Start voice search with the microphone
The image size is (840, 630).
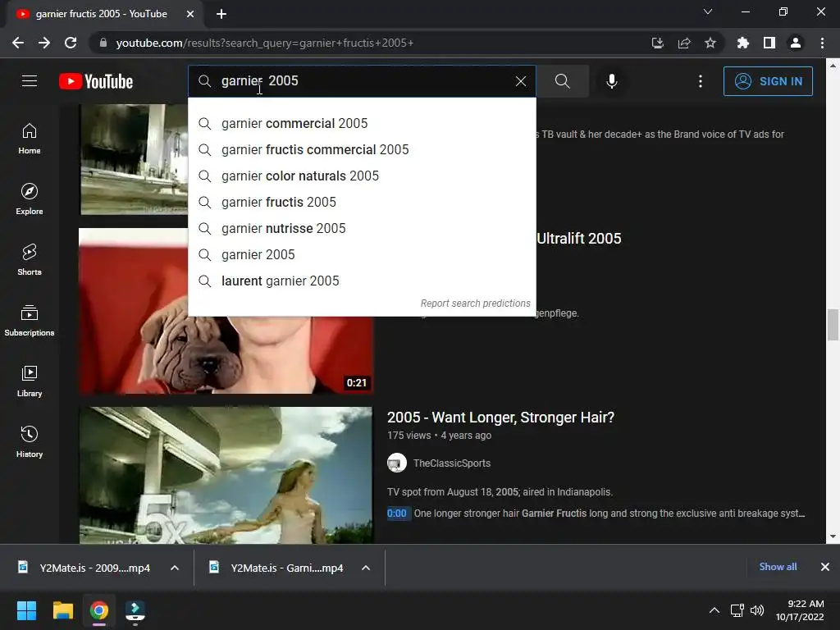pos(612,81)
